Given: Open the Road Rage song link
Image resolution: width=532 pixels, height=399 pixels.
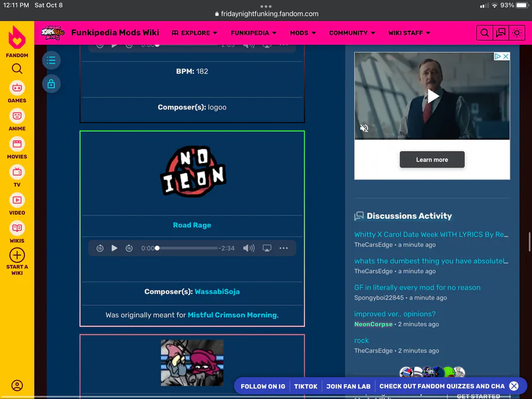Looking at the screenshot, I should 192,225.
